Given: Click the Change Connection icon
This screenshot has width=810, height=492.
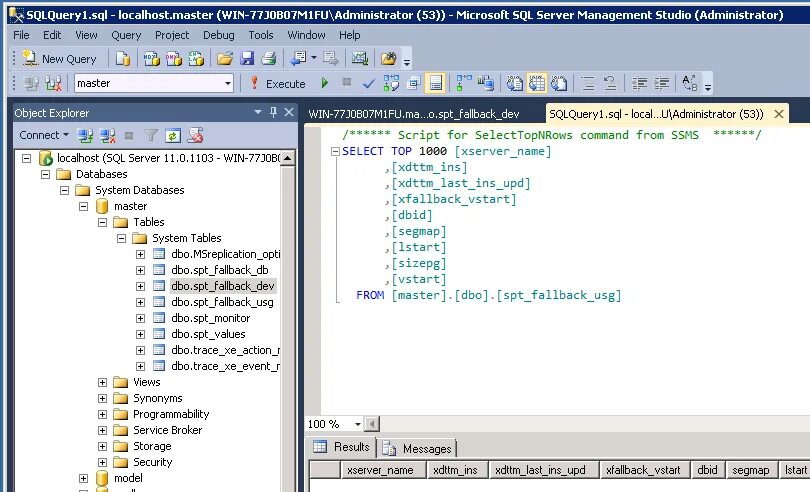Looking at the screenshot, I should click(x=53, y=83).
